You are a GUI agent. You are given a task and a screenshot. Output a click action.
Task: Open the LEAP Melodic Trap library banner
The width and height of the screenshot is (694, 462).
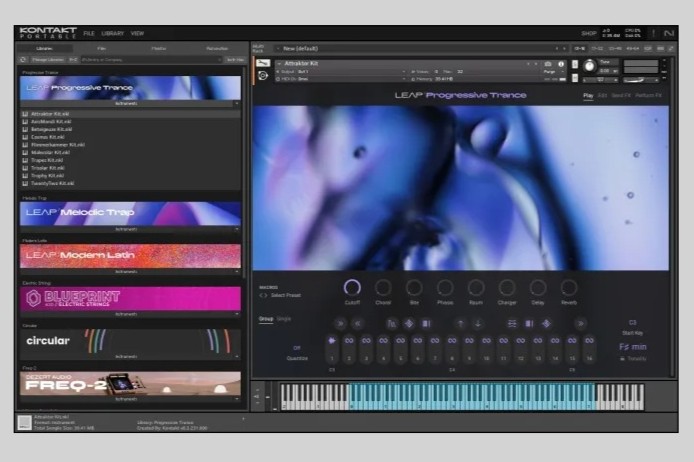click(x=130, y=213)
